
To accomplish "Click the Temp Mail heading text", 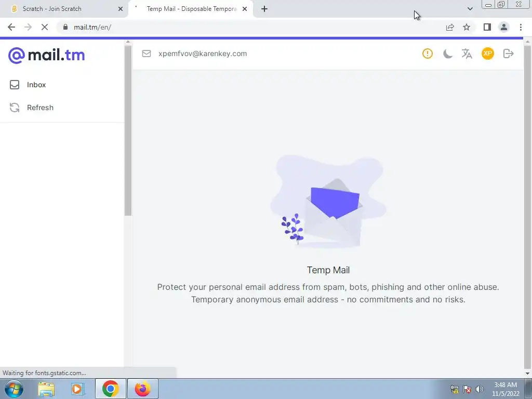I will 328,270.
